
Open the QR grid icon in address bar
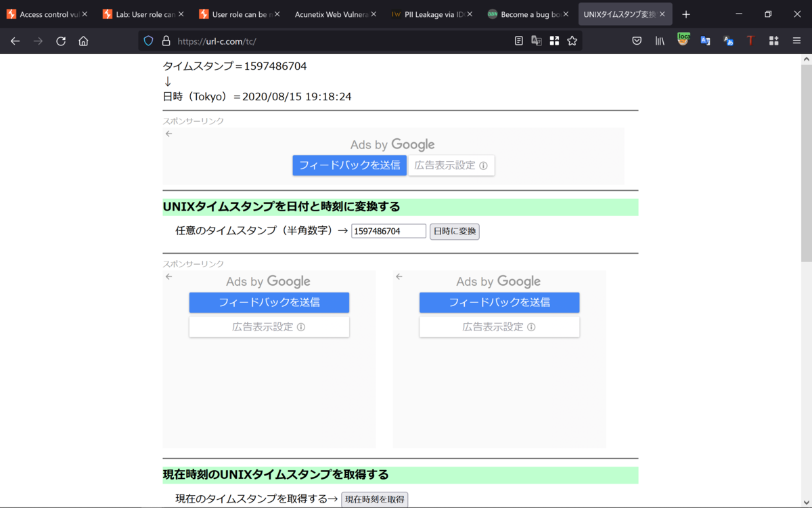click(x=554, y=41)
